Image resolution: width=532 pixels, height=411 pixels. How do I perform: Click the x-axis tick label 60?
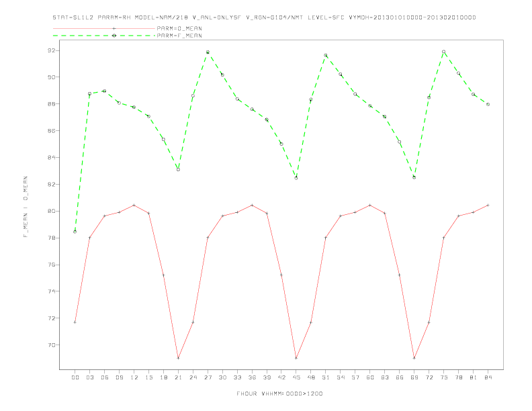coord(370,377)
